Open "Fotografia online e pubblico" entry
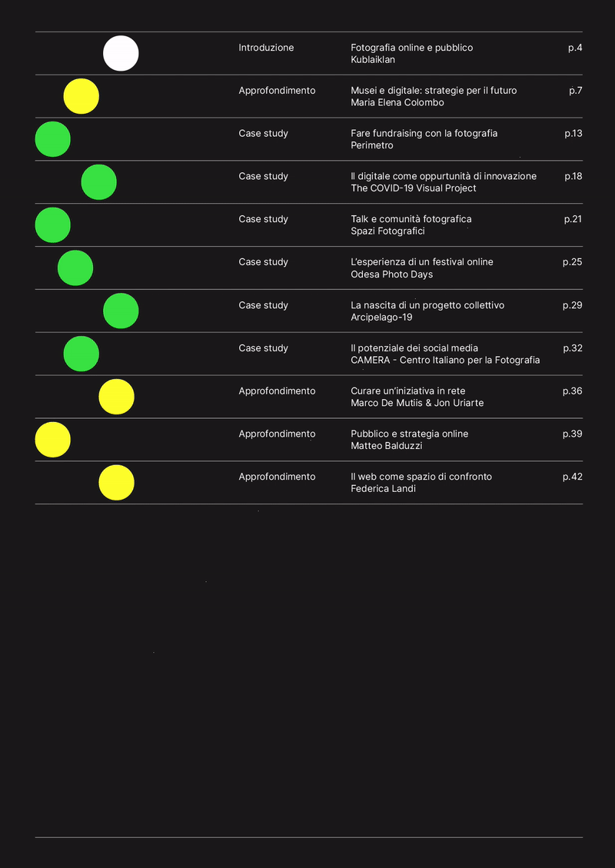Viewport: 615px width, 868px height. pyautogui.click(x=411, y=48)
